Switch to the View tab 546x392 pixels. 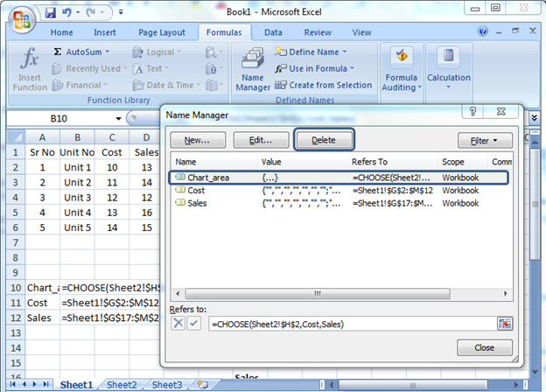361,32
